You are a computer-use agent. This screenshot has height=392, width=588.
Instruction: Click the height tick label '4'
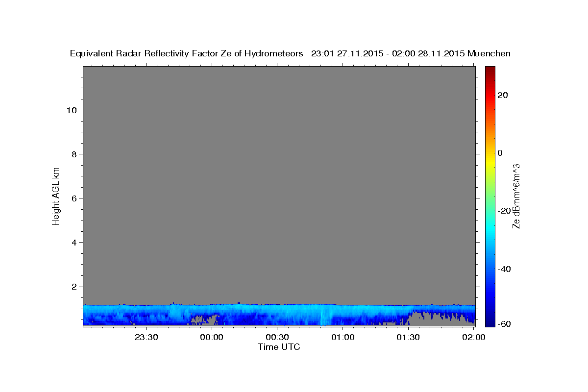point(73,243)
